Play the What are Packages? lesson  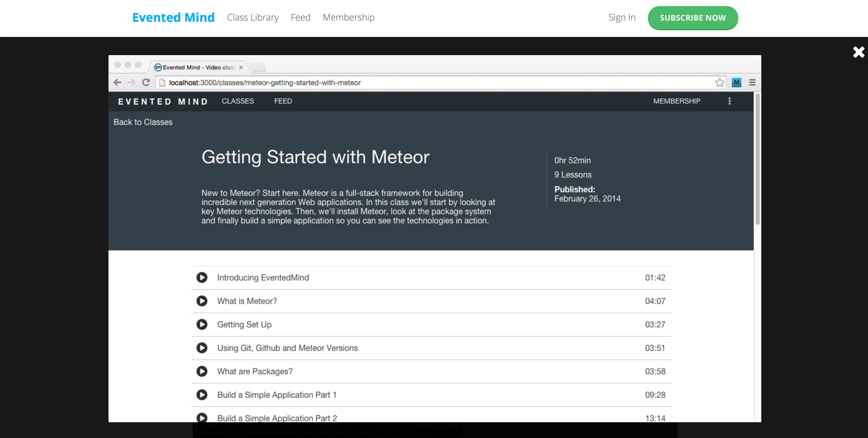tap(202, 371)
